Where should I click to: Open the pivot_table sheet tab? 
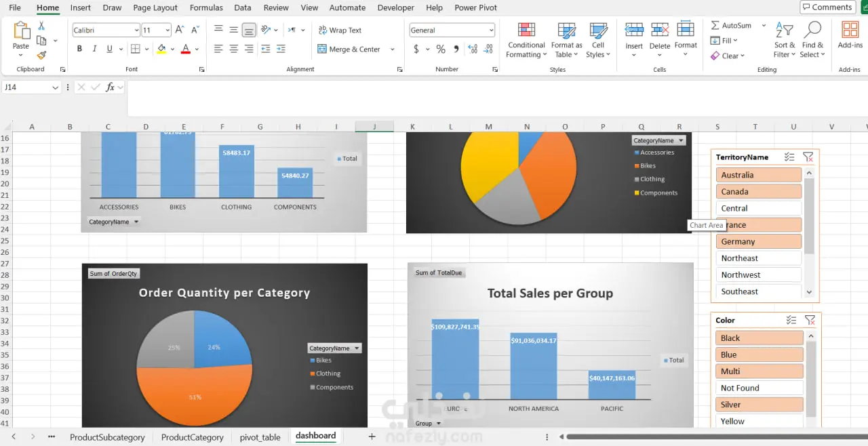coord(260,437)
